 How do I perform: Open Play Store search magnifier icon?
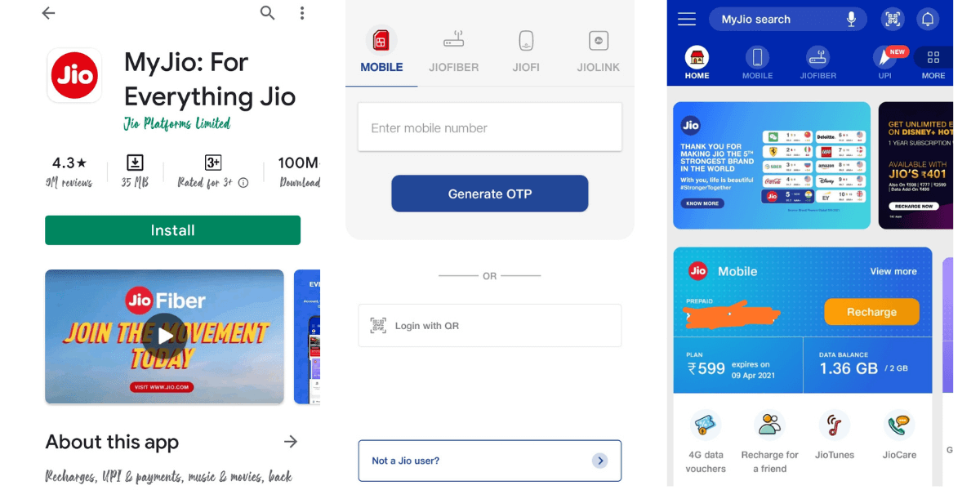pos(267,12)
